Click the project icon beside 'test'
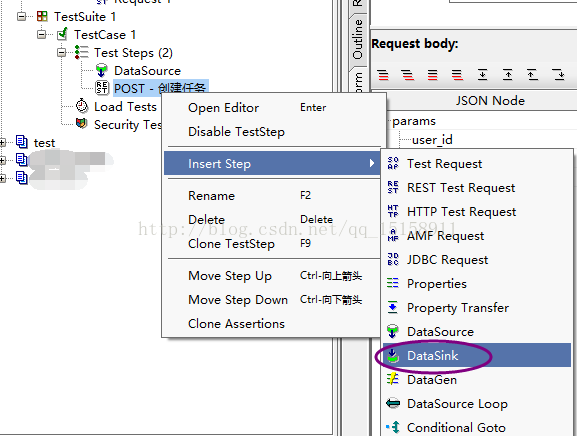Screen dimensions: 577x436 (22, 142)
